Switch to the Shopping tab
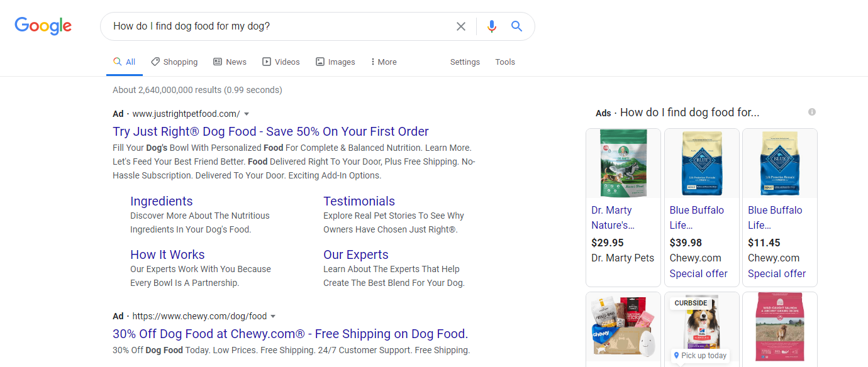 [174, 62]
